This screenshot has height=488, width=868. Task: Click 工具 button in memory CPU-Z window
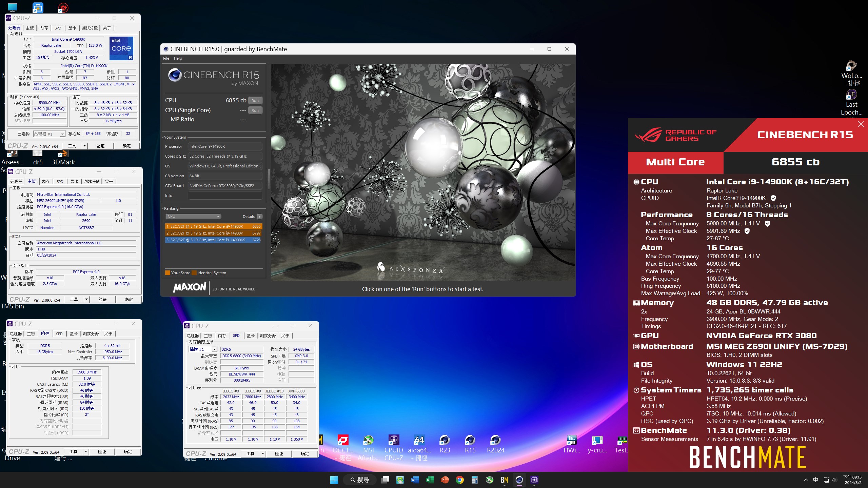point(73,451)
